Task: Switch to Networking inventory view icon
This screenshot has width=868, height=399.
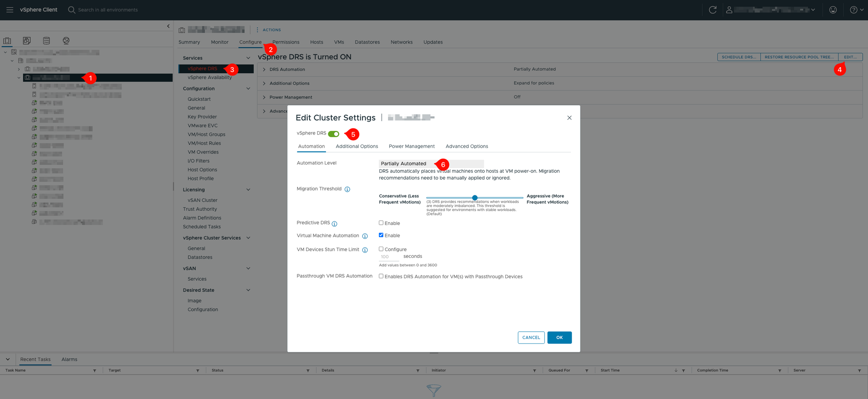Action: [66, 40]
